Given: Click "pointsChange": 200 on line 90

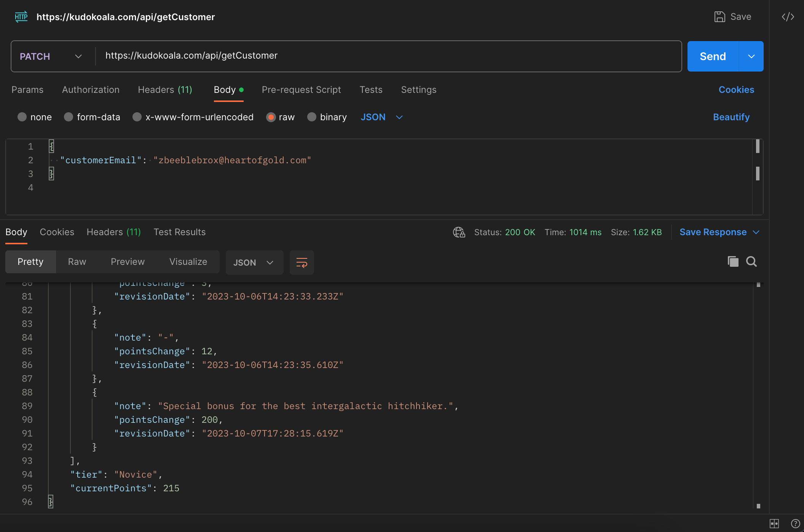Looking at the screenshot, I should click(x=168, y=420).
